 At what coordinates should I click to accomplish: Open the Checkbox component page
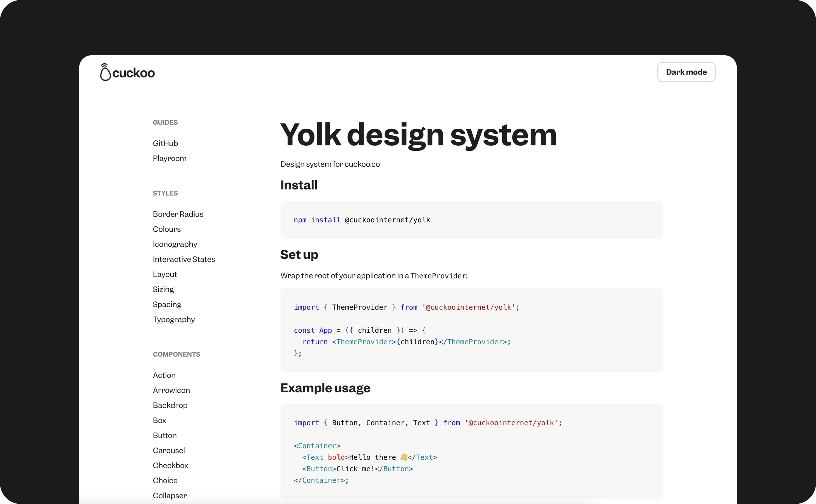170,465
